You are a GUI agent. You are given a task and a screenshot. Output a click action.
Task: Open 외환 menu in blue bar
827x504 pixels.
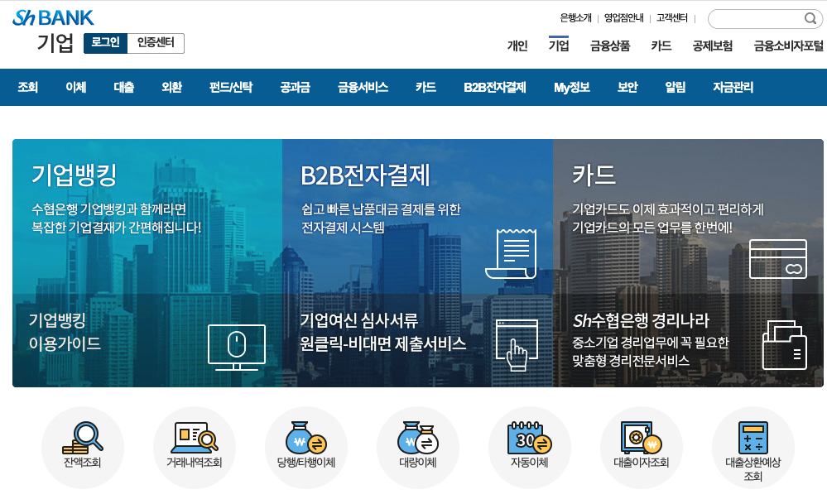coord(172,87)
